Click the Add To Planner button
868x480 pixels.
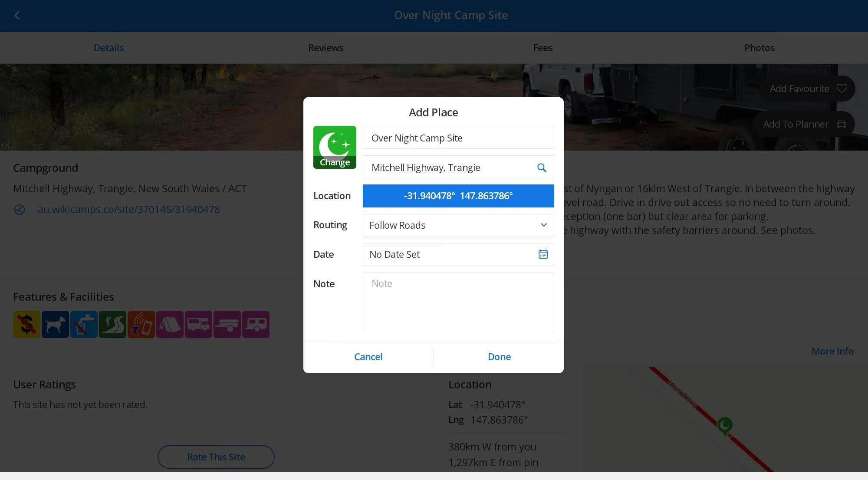(803, 124)
